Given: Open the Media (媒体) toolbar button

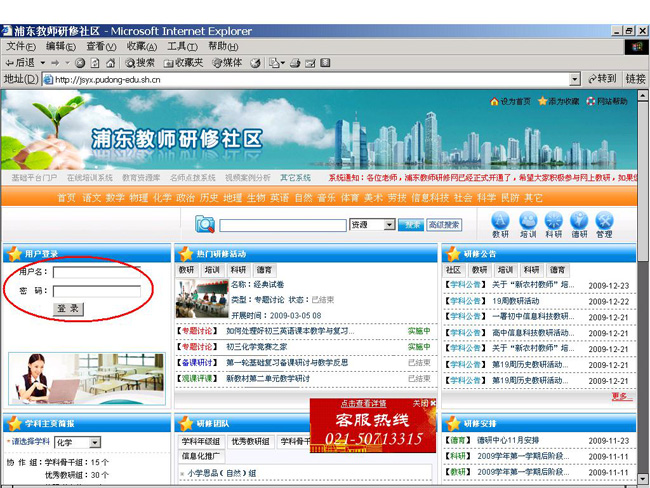Looking at the screenshot, I should coord(227,63).
